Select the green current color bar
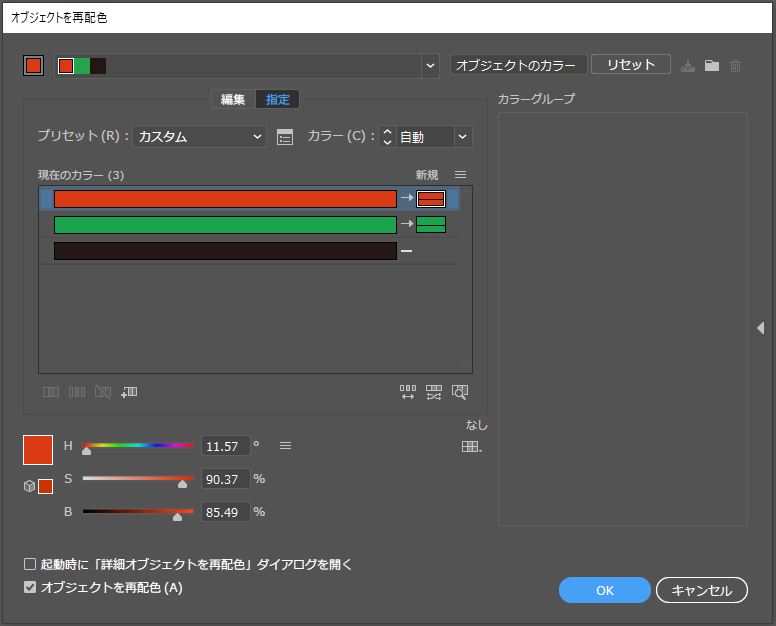 coord(225,225)
